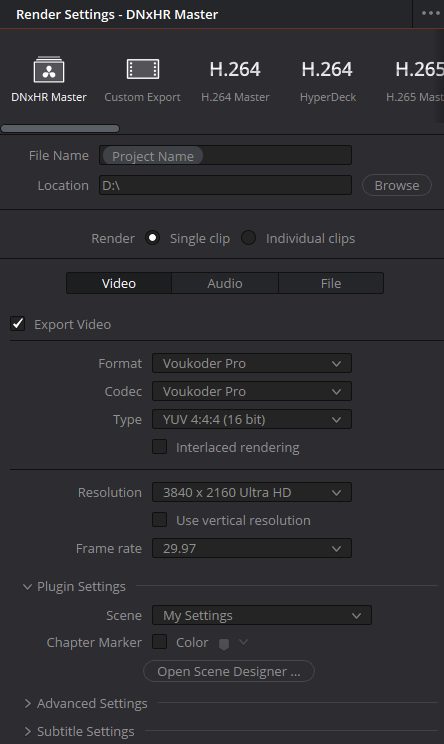Select the H.265 Master preset
444x744 pixels.
tap(416, 80)
